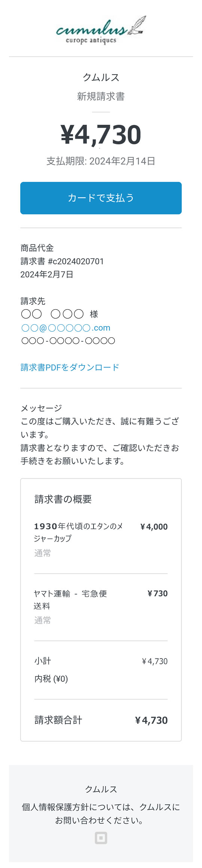
Task: Click the ヤマト運輸 - 宅急便 送料 line item
Action: tap(70, 600)
